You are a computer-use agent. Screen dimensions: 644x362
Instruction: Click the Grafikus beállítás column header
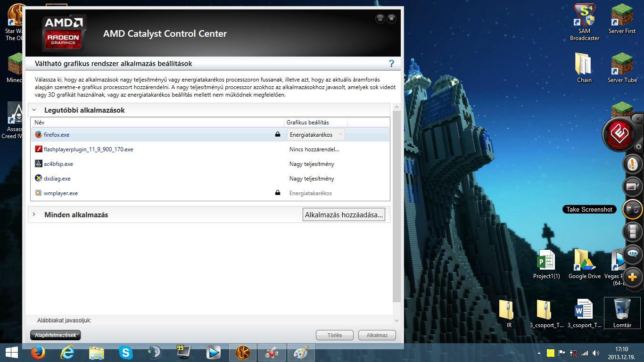click(x=308, y=122)
